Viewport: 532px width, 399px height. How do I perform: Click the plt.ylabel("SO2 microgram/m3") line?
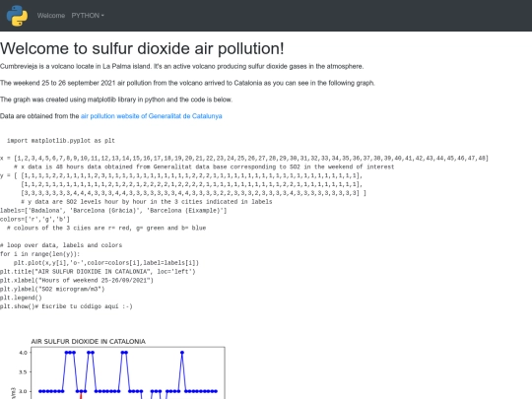[52, 289]
